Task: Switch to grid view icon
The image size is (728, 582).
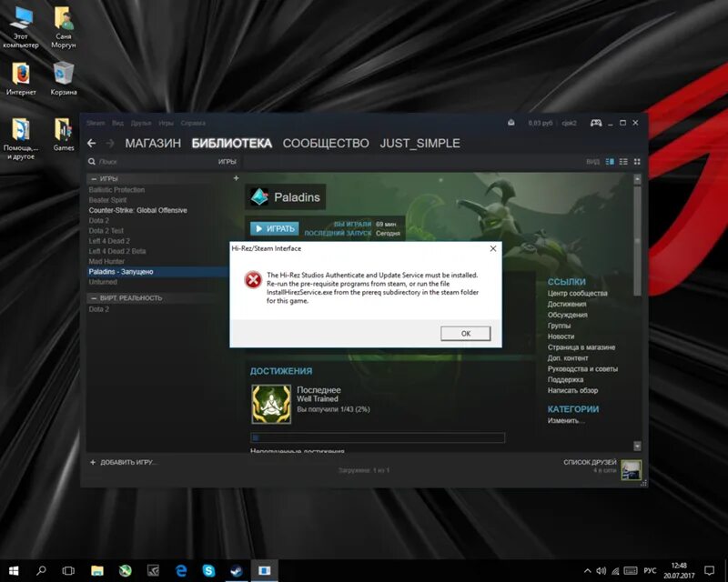Action: click(x=637, y=162)
